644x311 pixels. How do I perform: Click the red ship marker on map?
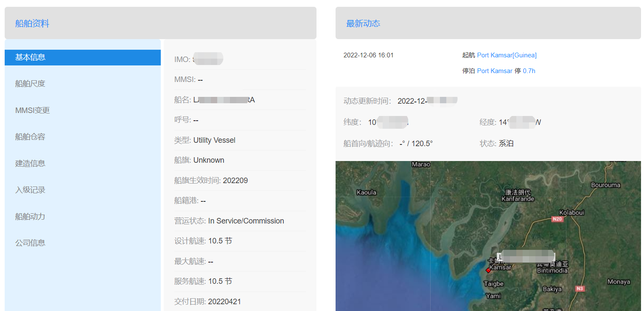pos(488,270)
